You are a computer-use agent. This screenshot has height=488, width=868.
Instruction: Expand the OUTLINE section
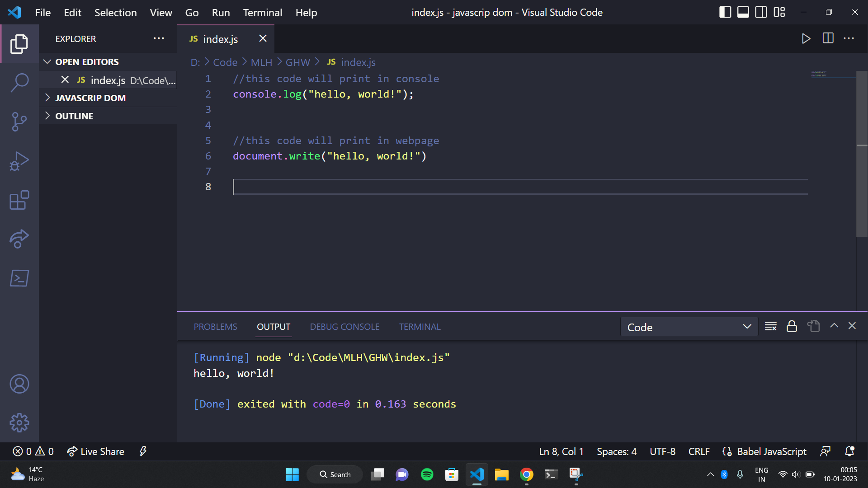click(74, 116)
